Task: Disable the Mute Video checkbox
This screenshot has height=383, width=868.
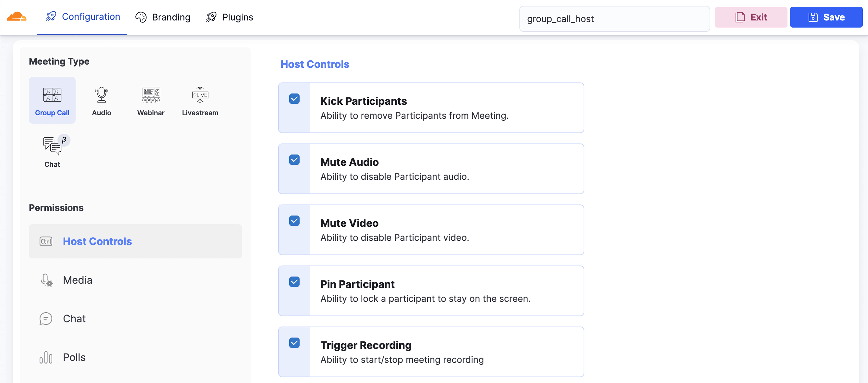Action: tap(294, 221)
